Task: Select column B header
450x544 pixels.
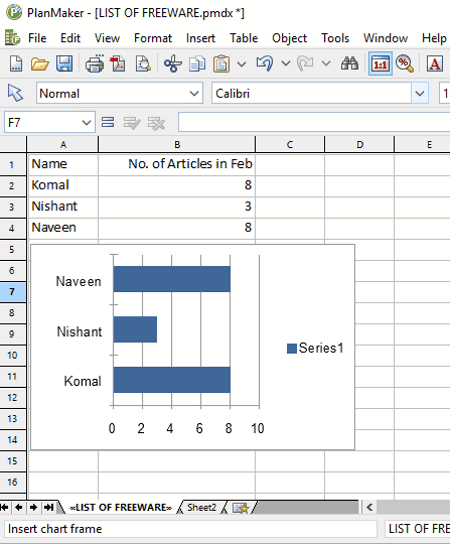Action: tap(177, 144)
